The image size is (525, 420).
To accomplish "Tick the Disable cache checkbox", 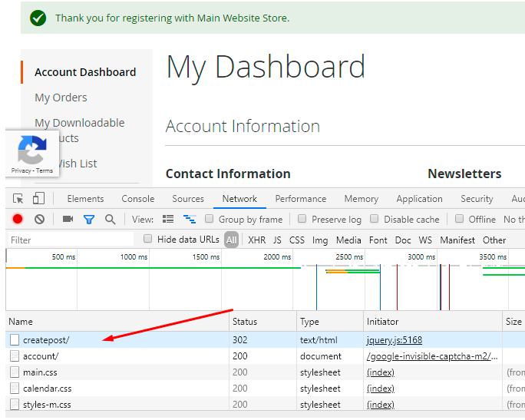I will pos(375,219).
